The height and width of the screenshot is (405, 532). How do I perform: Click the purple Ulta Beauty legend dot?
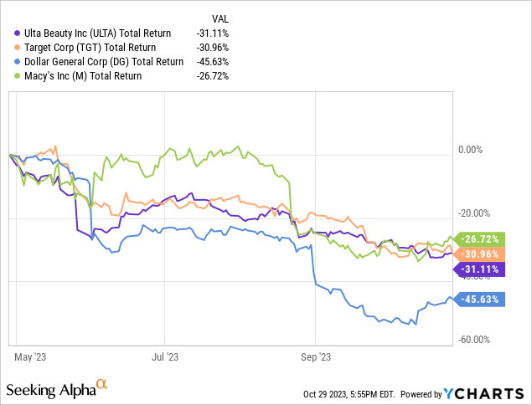click(x=8, y=33)
